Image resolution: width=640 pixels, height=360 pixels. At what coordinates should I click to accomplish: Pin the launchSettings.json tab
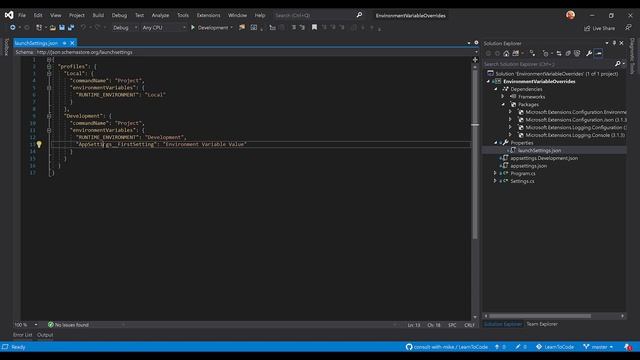(64, 43)
